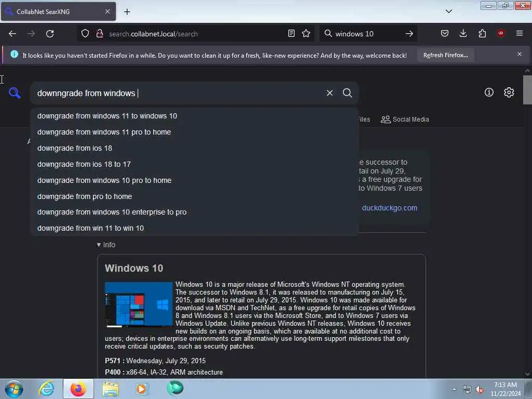
Task: Click the Windows 10 screenshot thumbnail
Action: (139, 304)
